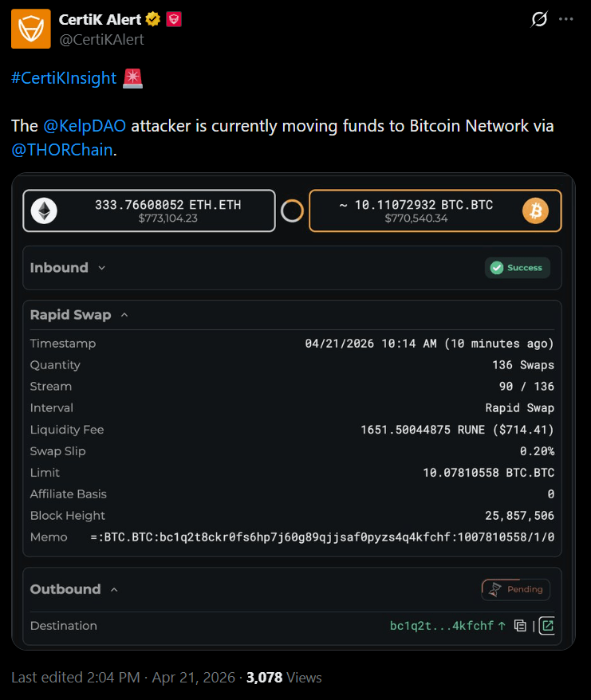Select the Ethereum asset icon
Image resolution: width=591 pixels, height=700 pixels.
[x=45, y=210]
